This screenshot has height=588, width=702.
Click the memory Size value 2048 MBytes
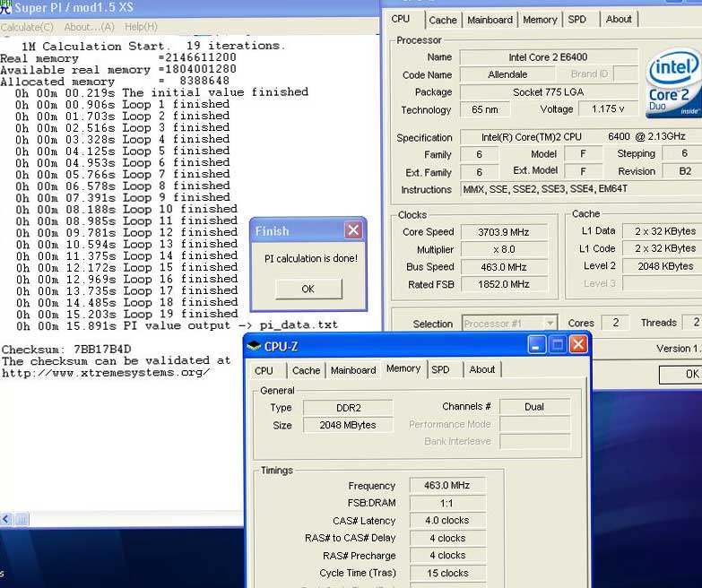tap(348, 425)
